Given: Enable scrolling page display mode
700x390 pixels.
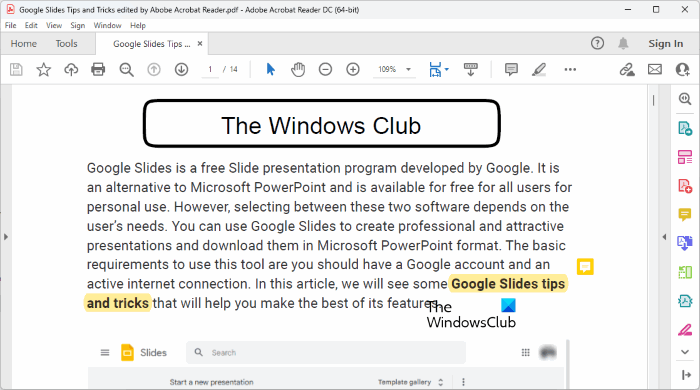Looking at the screenshot, I should coord(471,69).
